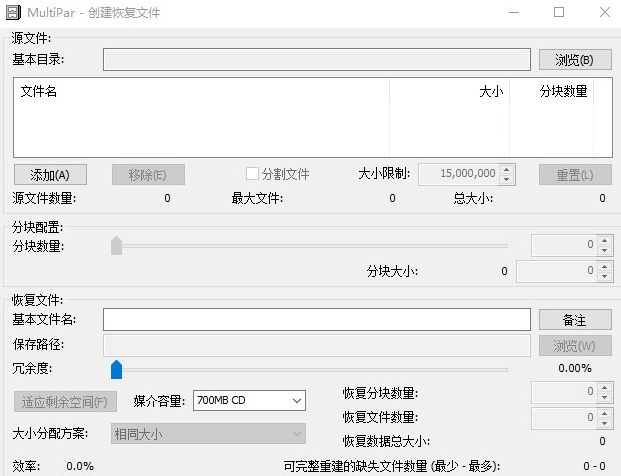Click the 大小限制 15,000,000 value field
The image size is (621, 476).
pyautogui.click(x=459, y=174)
